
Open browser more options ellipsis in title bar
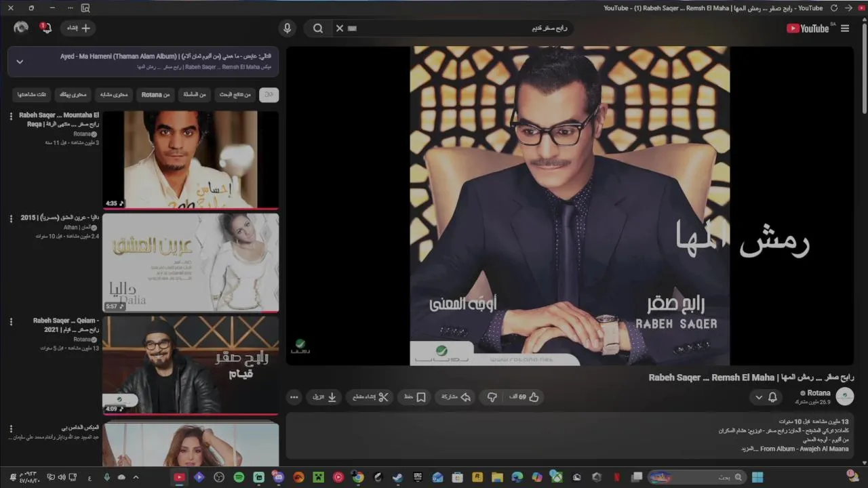tap(72, 8)
